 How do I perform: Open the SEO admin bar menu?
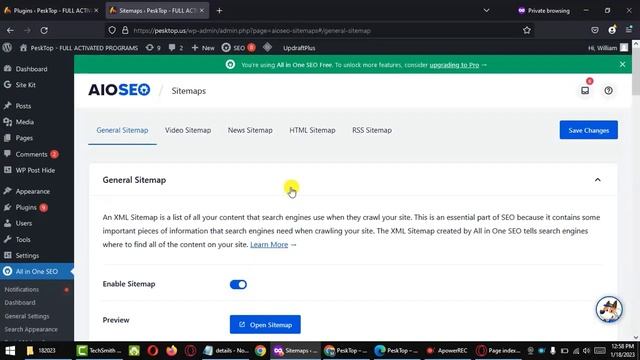tap(238, 48)
